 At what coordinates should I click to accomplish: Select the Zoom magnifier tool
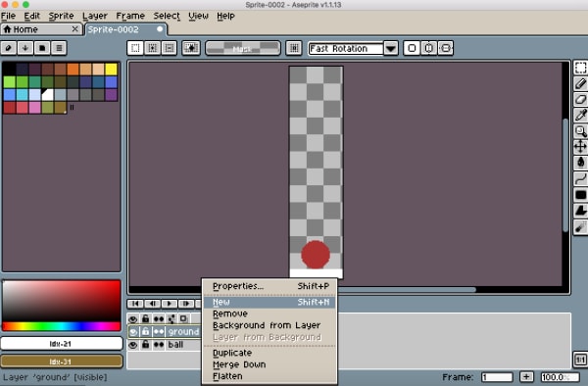(580, 131)
